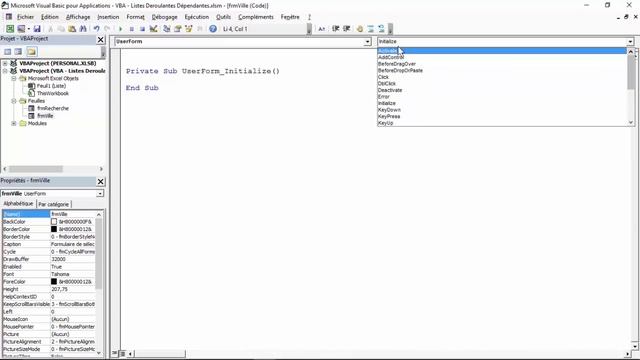Close the Projet - VBAProject panel
640x360 pixels.
[x=100, y=40]
